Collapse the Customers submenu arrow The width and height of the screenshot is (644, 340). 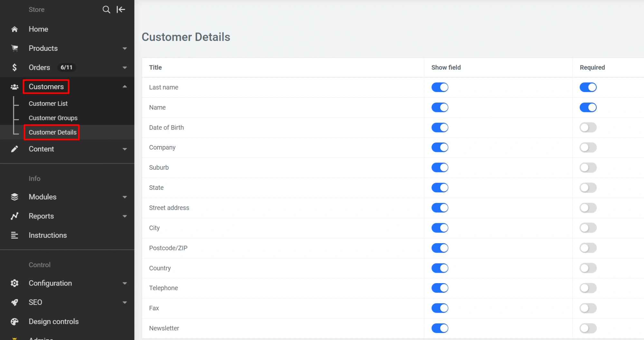[x=125, y=87]
